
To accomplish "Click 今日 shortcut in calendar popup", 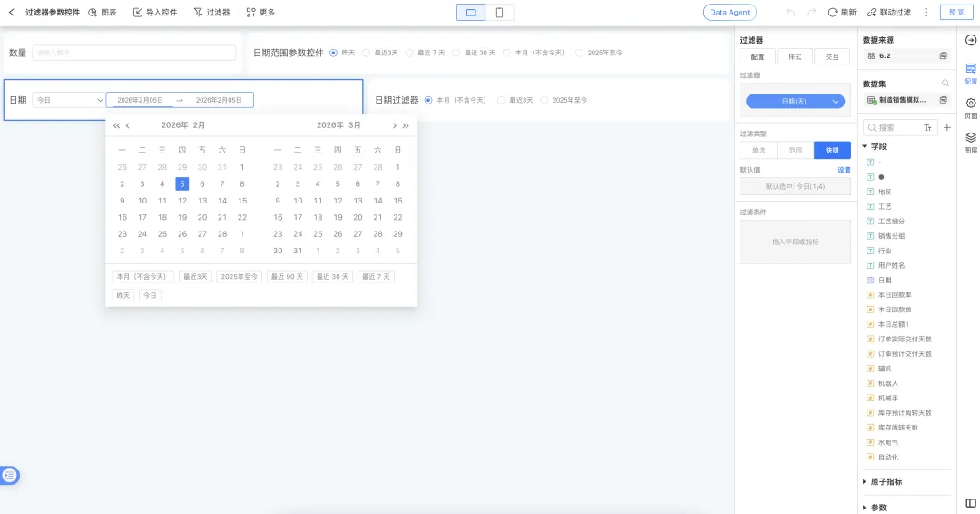I will tap(150, 295).
